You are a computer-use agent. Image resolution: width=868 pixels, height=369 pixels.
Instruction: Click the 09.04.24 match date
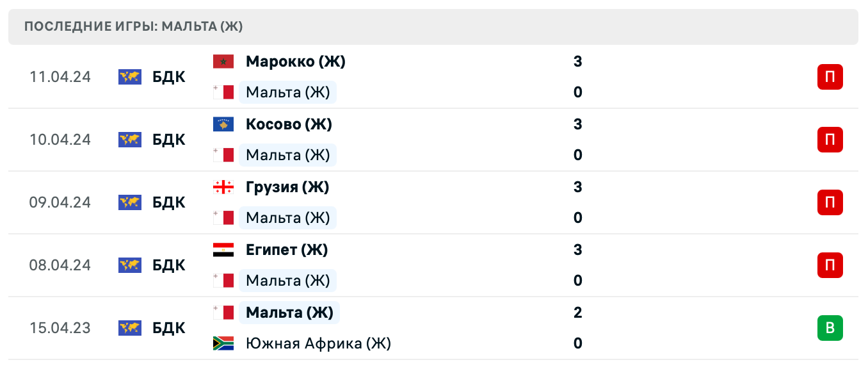[60, 202]
